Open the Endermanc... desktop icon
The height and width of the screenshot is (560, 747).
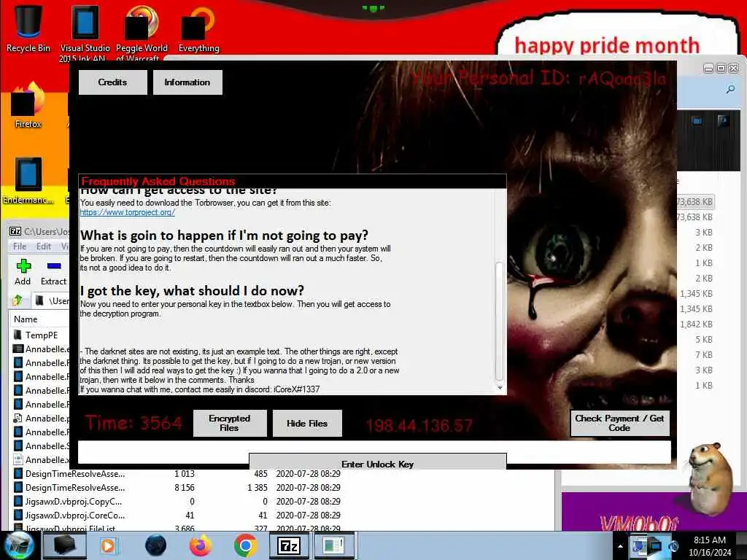[x=28, y=181]
